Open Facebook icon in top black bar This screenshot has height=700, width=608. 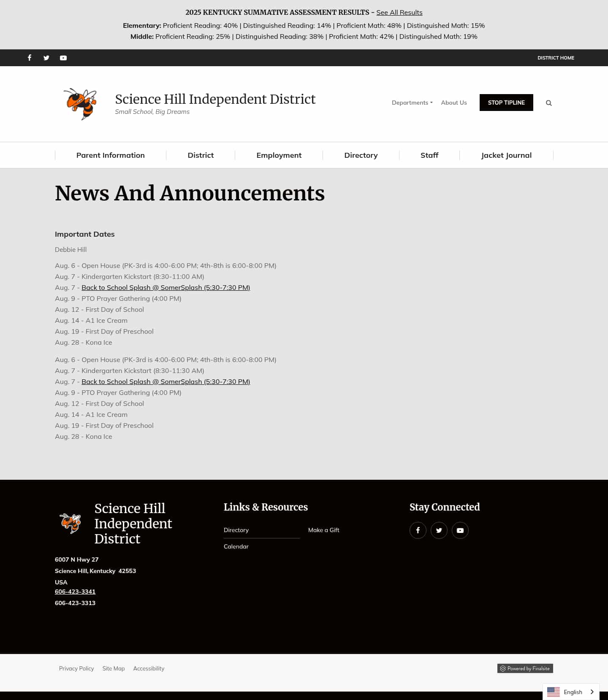tap(30, 58)
